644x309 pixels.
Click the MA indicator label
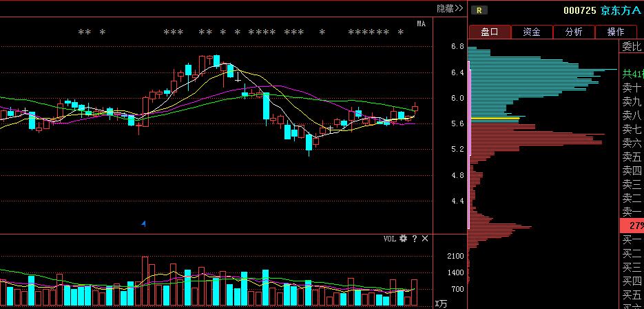(x=421, y=24)
